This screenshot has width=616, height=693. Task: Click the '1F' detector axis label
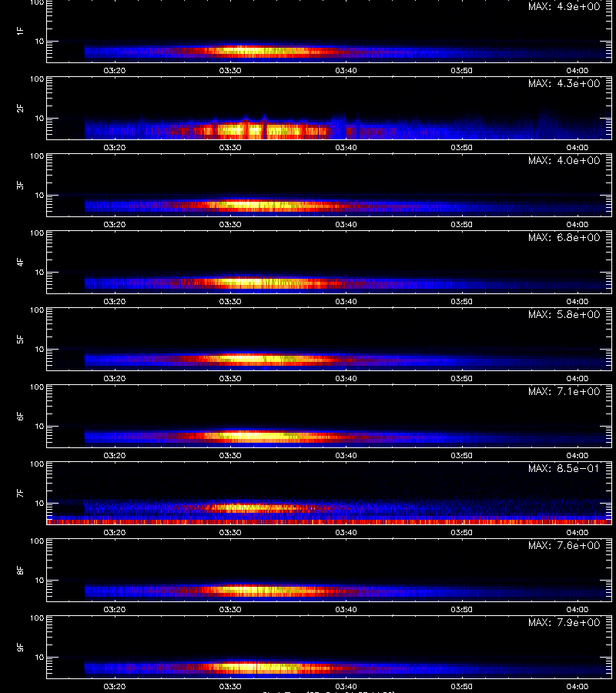pyautogui.click(x=20, y=31)
